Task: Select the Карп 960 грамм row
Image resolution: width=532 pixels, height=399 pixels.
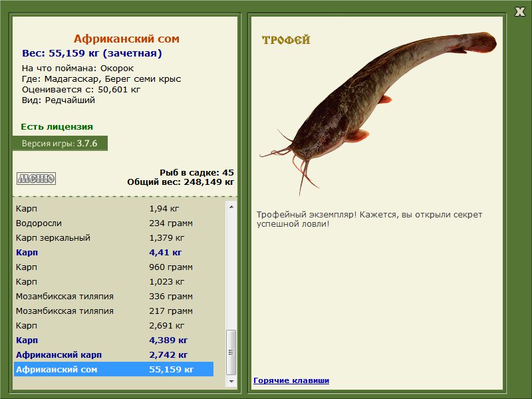Action: 114,267
